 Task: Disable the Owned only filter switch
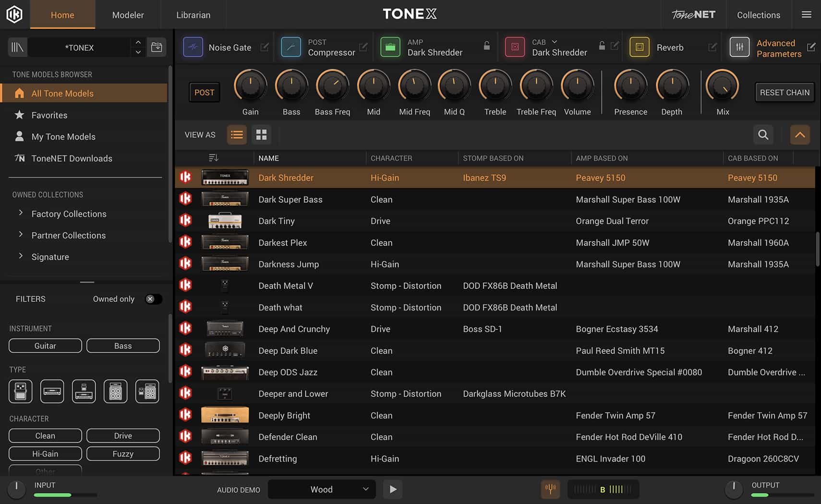click(x=153, y=299)
